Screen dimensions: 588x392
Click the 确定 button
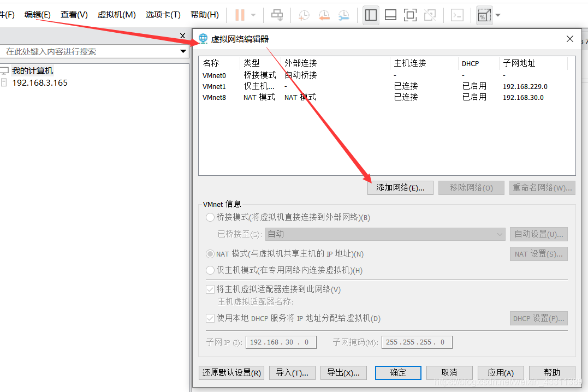(x=398, y=373)
